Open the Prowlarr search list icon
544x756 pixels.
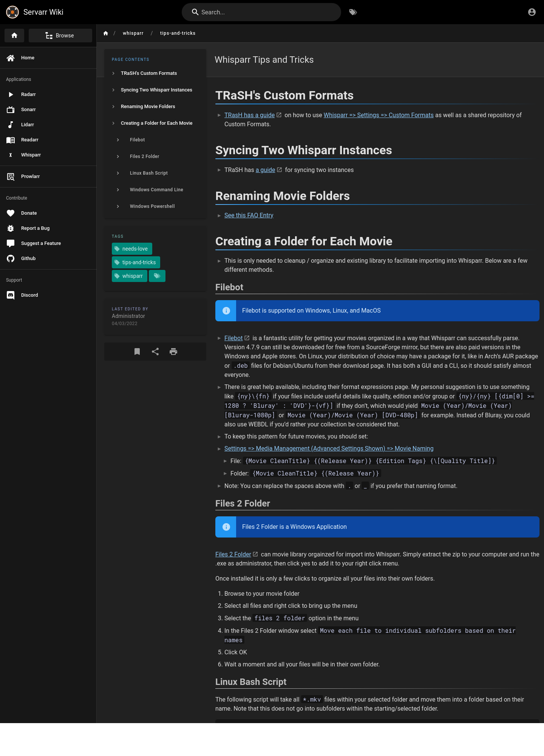(x=11, y=177)
